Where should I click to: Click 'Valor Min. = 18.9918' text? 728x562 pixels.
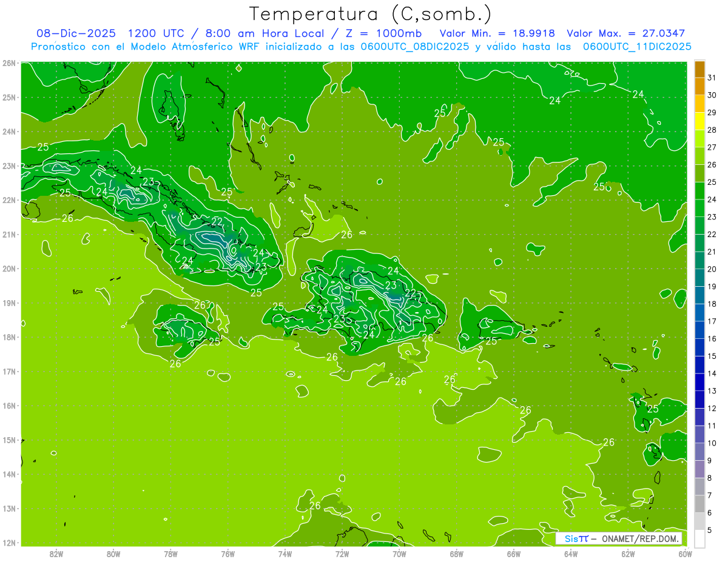pos(497,33)
